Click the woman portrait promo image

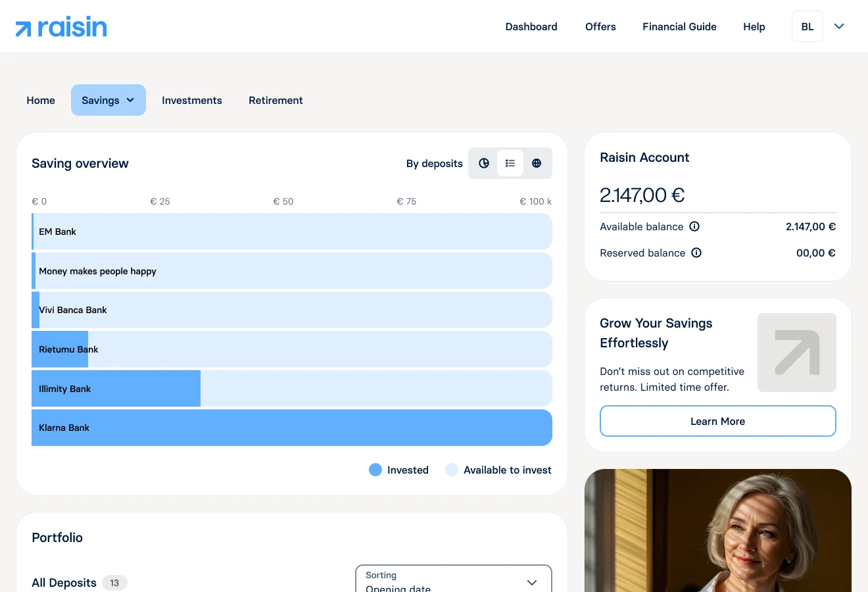(x=718, y=530)
